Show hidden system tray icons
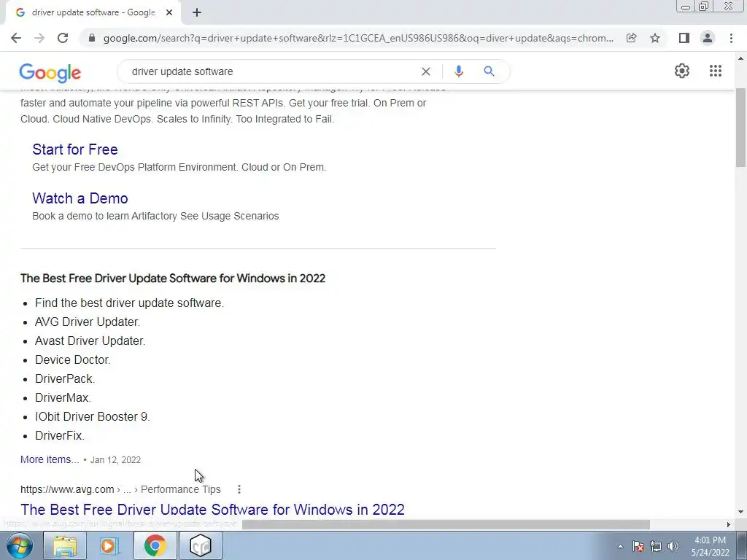The image size is (747, 560). click(620, 547)
